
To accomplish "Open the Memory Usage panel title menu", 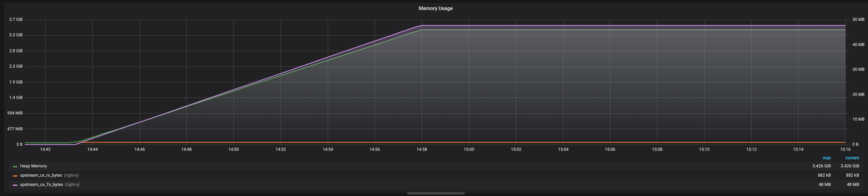I will [x=435, y=9].
